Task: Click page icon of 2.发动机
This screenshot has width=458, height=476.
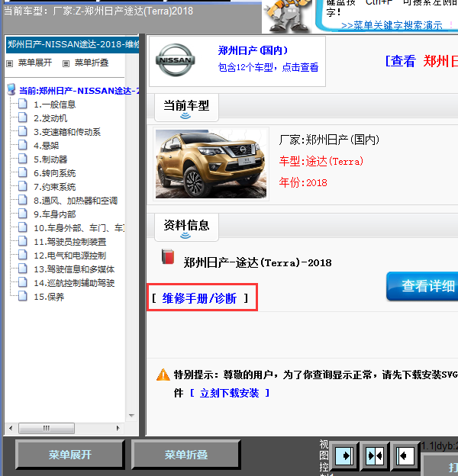Action: (22, 117)
